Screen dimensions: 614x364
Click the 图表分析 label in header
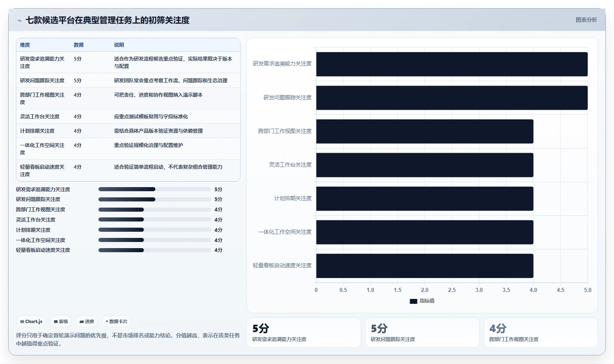pos(586,20)
